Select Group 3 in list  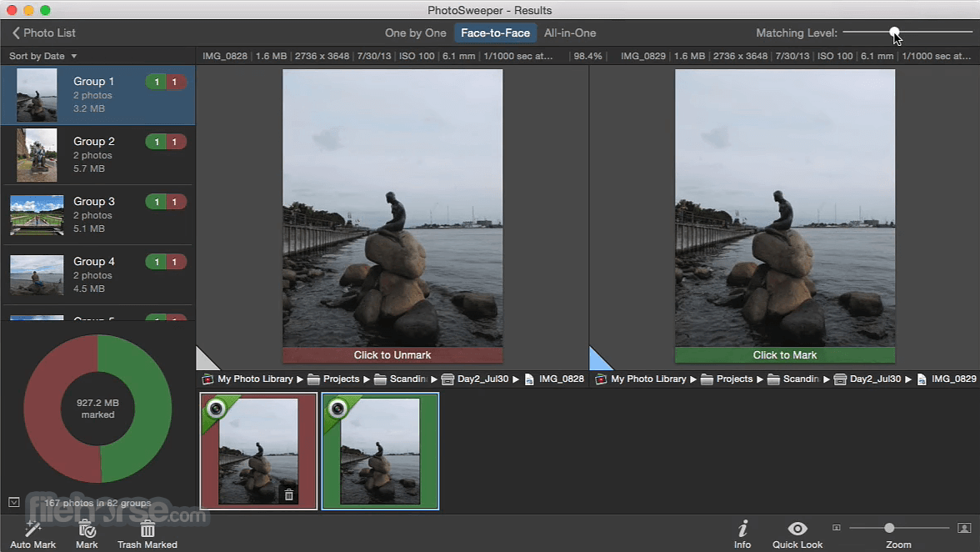[x=98, y=215]
